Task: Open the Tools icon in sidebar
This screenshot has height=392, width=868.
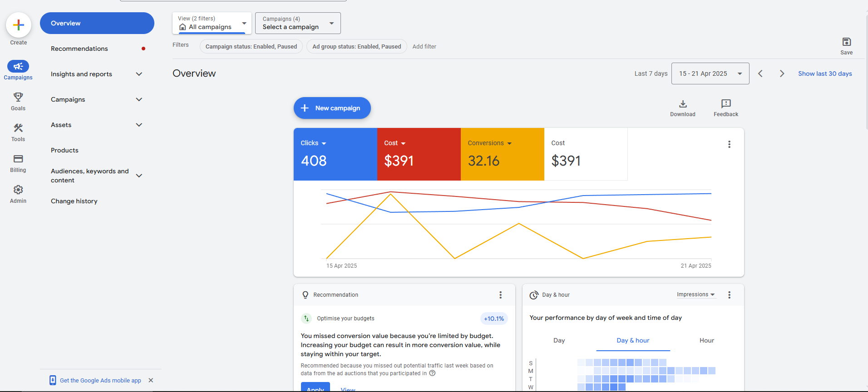Action: (x=18, y=128)
